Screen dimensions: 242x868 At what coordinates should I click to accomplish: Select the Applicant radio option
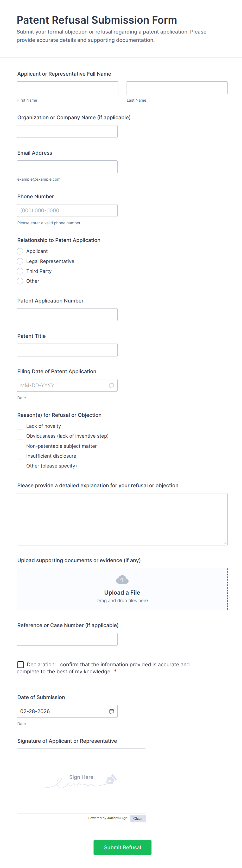(20, 251)
